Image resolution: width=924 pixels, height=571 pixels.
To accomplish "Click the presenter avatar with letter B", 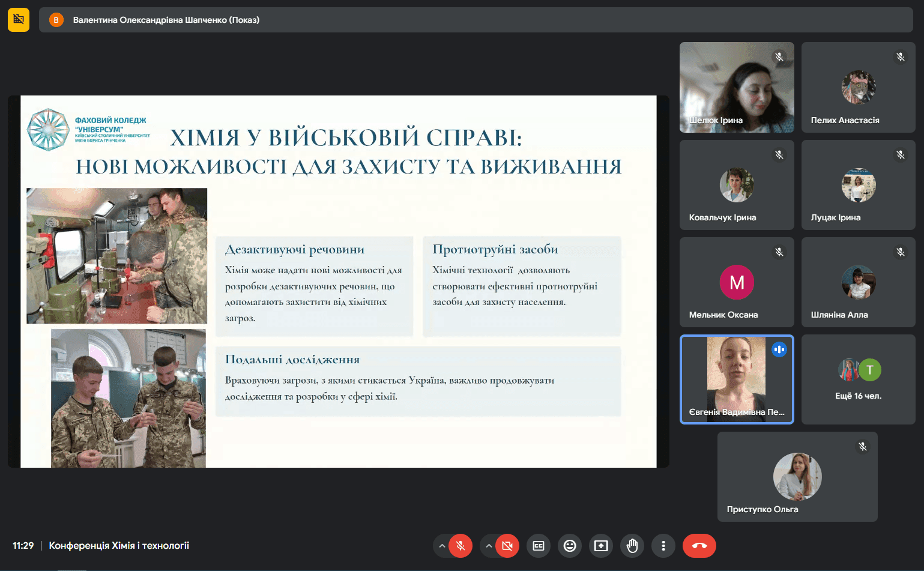I will coord(56,20).
